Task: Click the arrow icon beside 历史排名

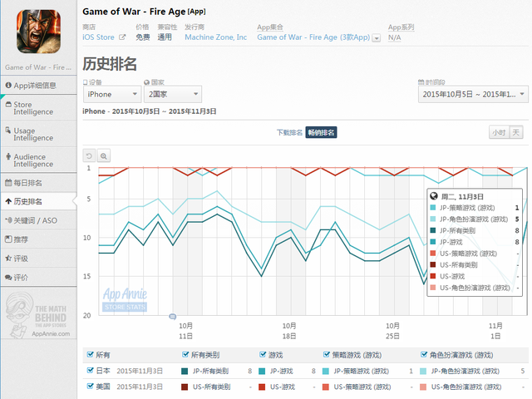Action: pyautogui.click(x=8, y=201)
